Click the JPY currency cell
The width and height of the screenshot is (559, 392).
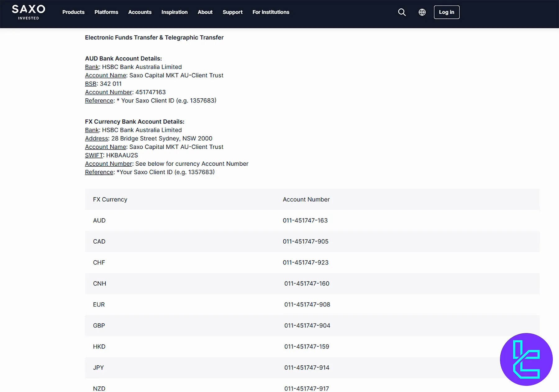tap(98, 368)
